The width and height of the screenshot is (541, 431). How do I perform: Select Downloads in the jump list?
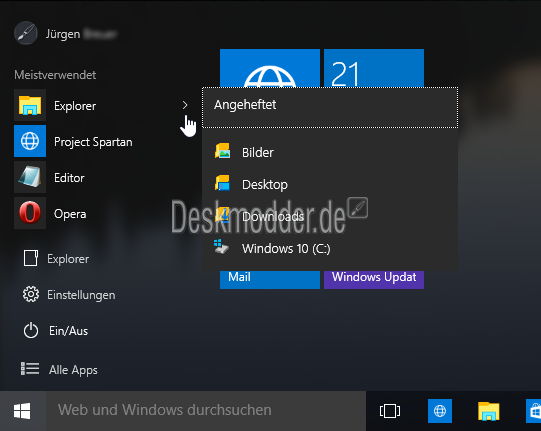[330, 216]
